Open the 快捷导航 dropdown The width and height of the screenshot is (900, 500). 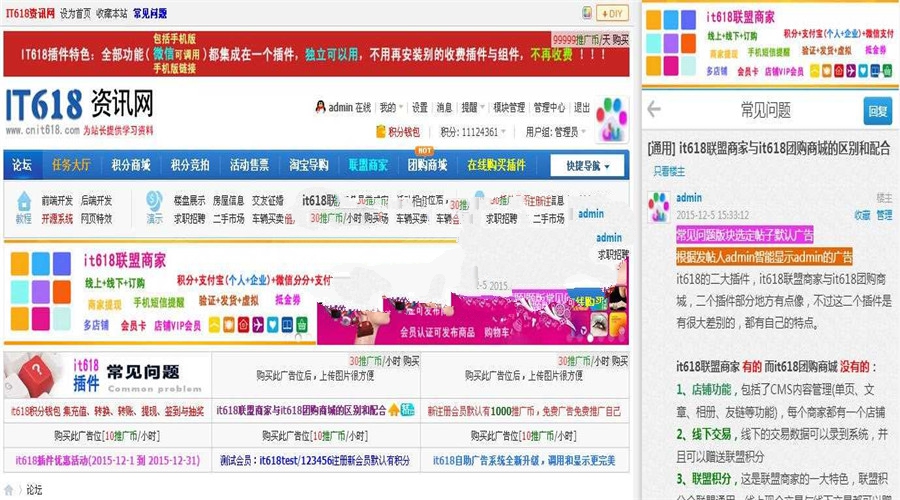(588, 166)
